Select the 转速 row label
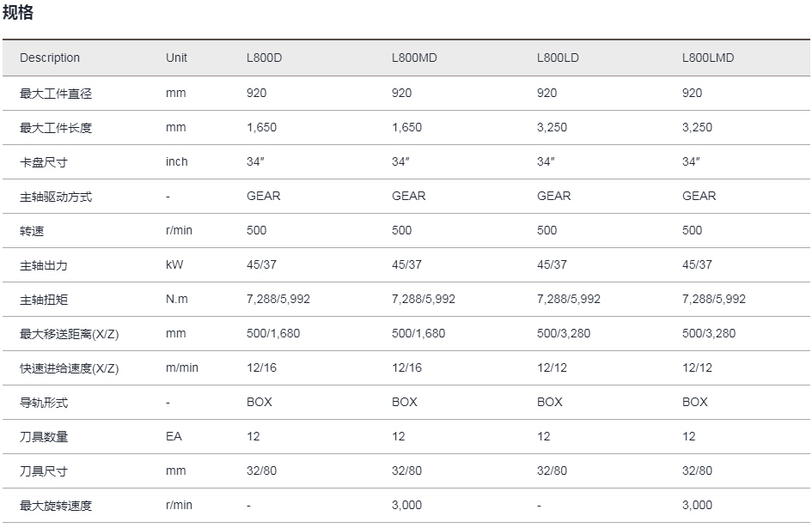Screen dimensions: 812x528 click(32, 231)
